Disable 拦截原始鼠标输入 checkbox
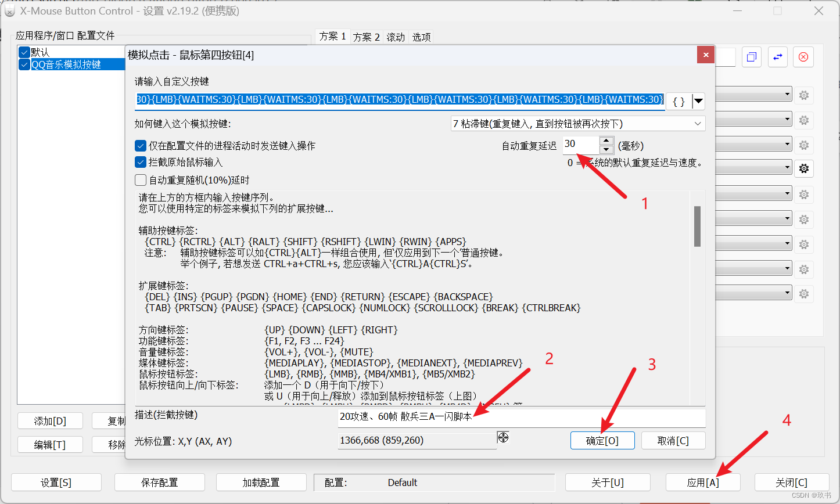Screen dimensions: 840x504 140,163
